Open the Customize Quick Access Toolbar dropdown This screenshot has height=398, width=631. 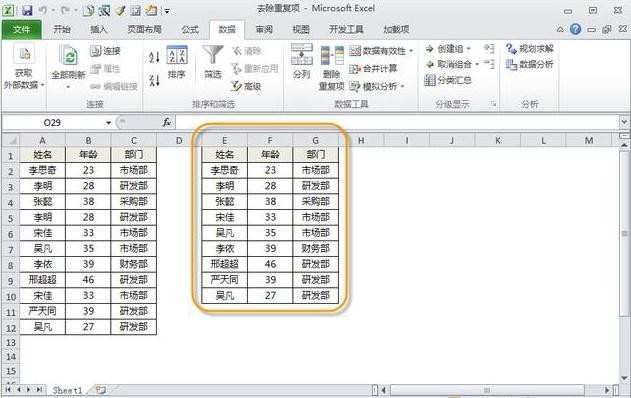pyautogui.click(x=167, y=11)
